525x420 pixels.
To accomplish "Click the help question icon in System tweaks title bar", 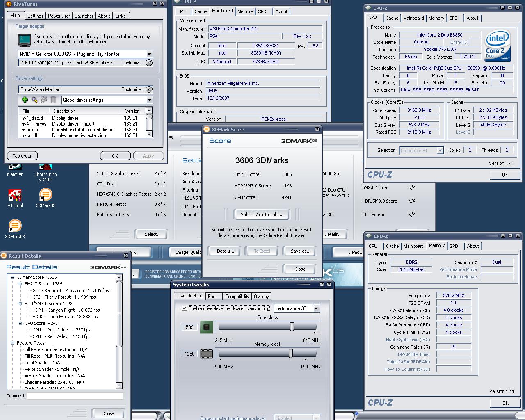I will [x=322, y=284].
